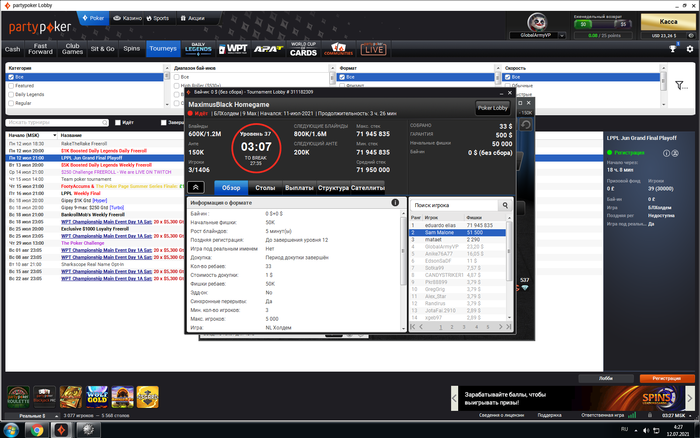Click the 'Poker Lobby' button

click(x=492, y=108)
